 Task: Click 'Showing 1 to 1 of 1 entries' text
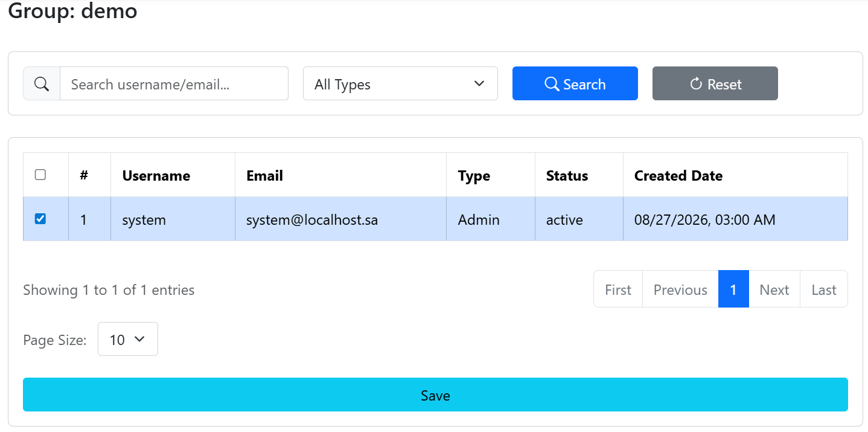point(109,290)
